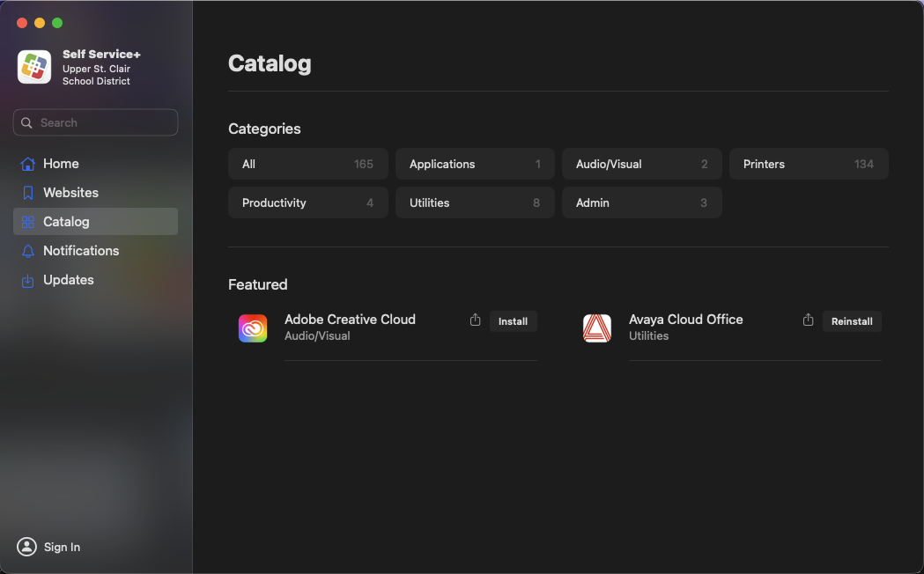Screen dimensions: 924x574
Task: Reinstall Avaya Cloud Office
Action: coord(852,321)
